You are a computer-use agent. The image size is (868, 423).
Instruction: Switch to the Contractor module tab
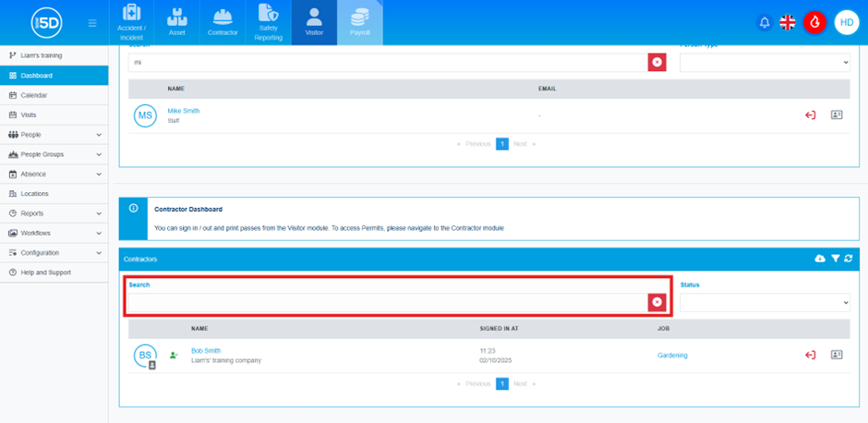(x=222, y=23)
